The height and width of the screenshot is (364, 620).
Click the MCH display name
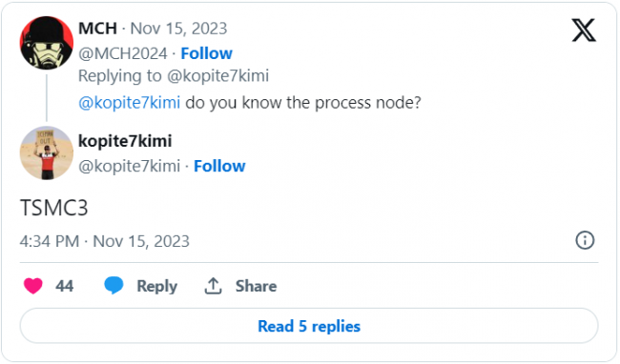pos(97,29)
